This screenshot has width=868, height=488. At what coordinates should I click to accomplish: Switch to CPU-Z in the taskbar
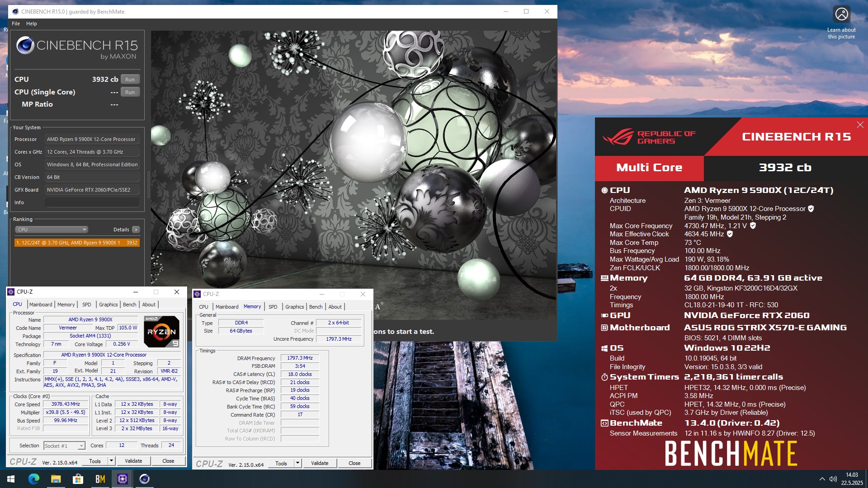click(x=122, y=479)
